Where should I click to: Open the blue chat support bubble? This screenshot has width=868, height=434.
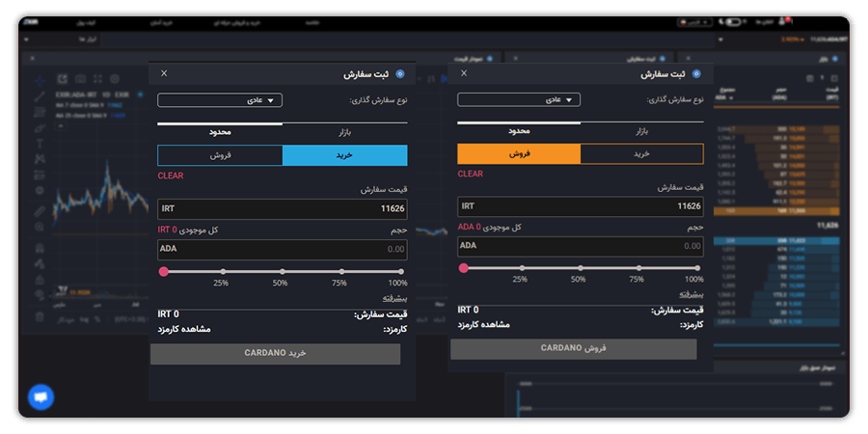[x=41, y=396]
